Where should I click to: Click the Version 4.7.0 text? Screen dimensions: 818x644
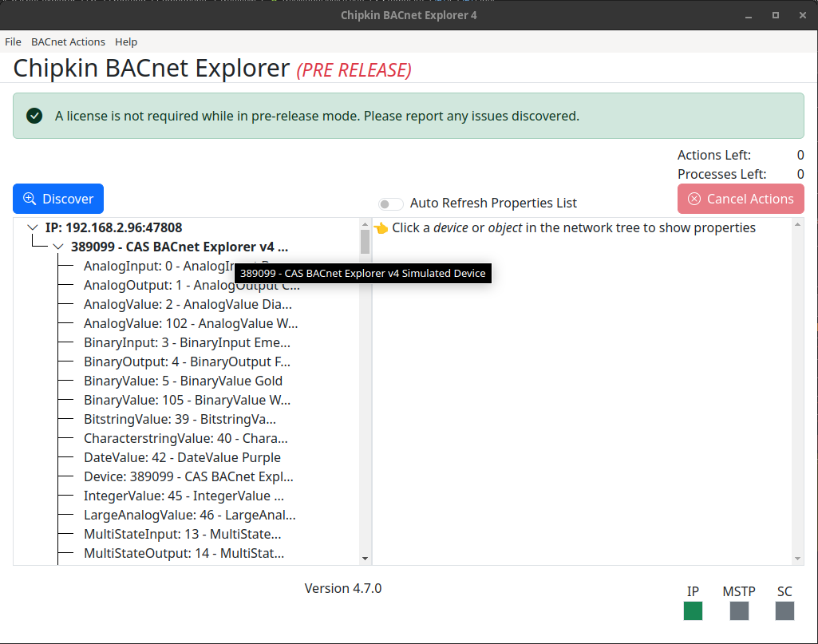click(342, 588)
